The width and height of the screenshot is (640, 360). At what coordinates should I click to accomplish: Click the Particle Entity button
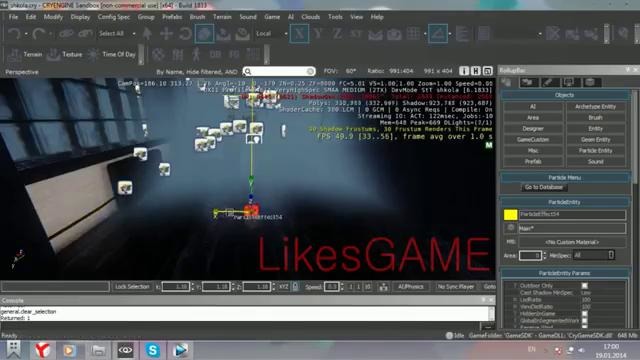click(596, 151)
